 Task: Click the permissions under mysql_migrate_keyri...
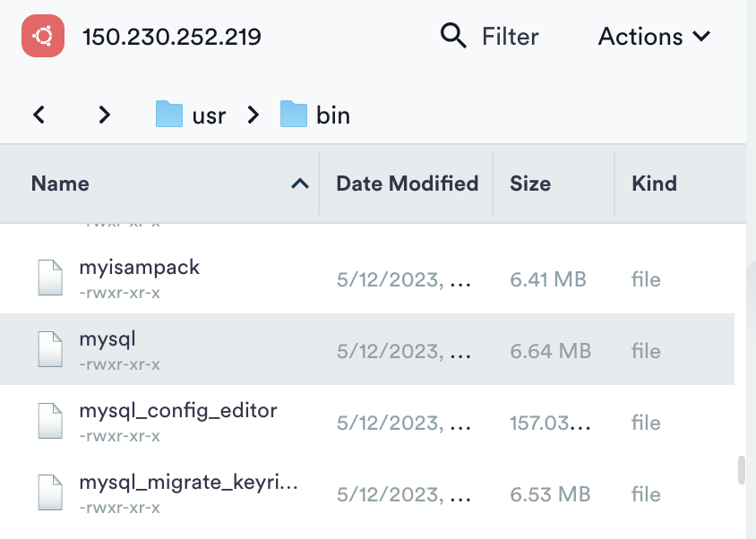[119, 508]
